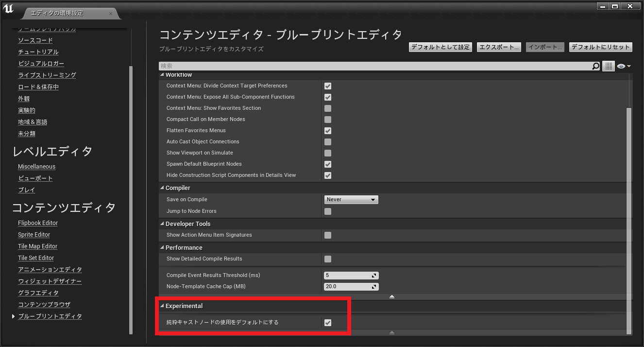Open ロード＆保存中 settings
The width and height of the screenshot is (644, 347).
[38, 87]
